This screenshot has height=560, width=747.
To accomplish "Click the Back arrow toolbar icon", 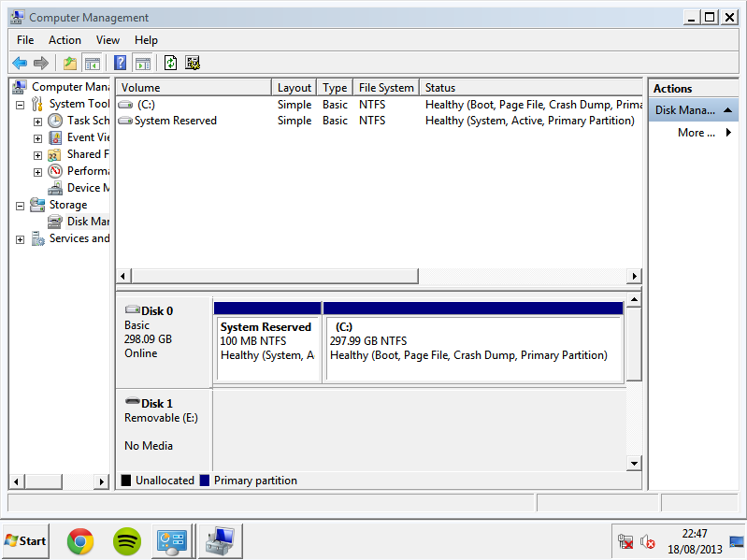I will 20,63.
